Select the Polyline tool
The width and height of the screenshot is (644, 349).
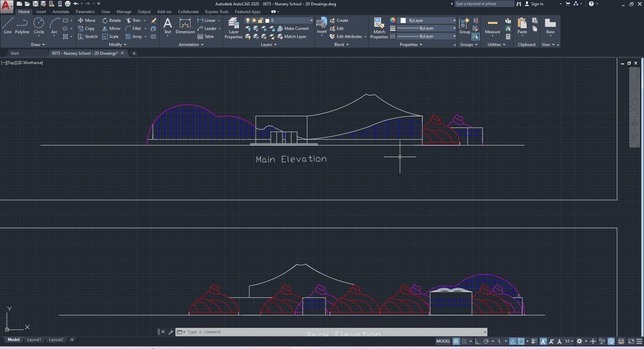click(x=22, y=26)
